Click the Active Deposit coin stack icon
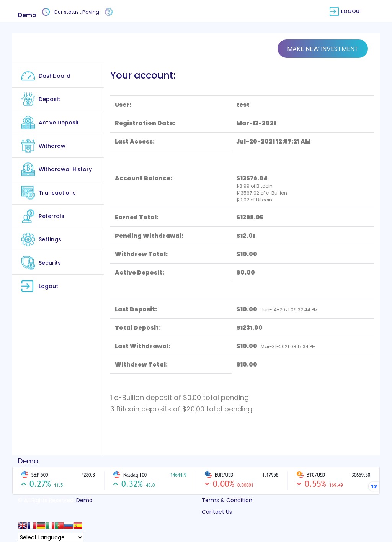The height and width of the screenshot is (542, 392). (x=28, y=123)
